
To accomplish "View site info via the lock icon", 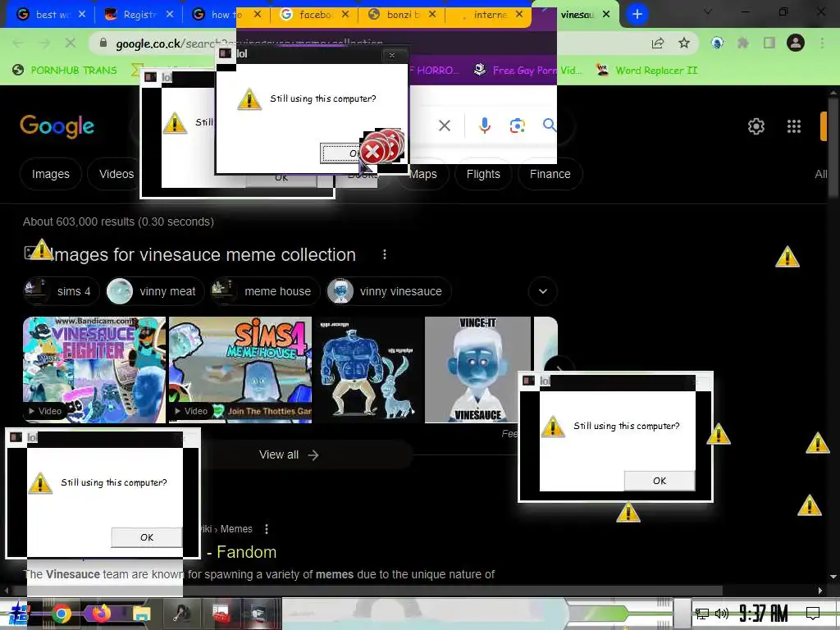I will click(x=103, y=43).
